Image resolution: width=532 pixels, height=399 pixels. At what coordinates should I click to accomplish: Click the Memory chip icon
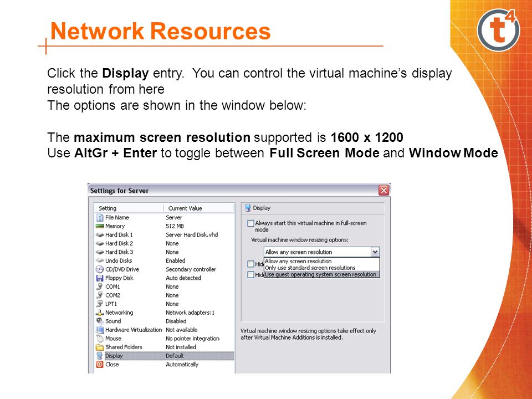click(x=100, y=226)
